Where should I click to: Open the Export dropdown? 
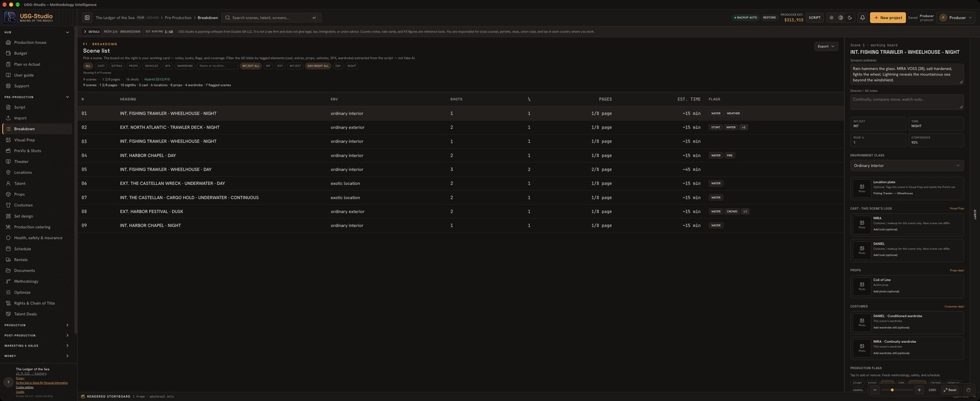tap(826, 46)
